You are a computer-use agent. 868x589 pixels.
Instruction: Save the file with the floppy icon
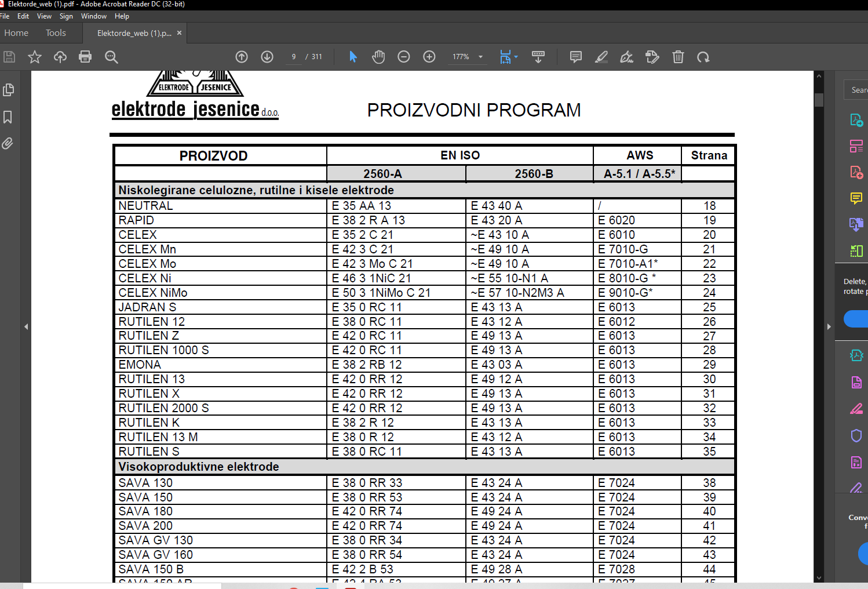click(x=9, y=57)
